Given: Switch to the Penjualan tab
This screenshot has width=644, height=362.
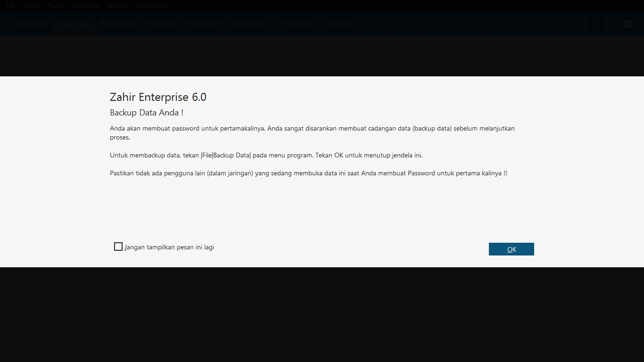Looking at the screenshot, I should 162,24.
